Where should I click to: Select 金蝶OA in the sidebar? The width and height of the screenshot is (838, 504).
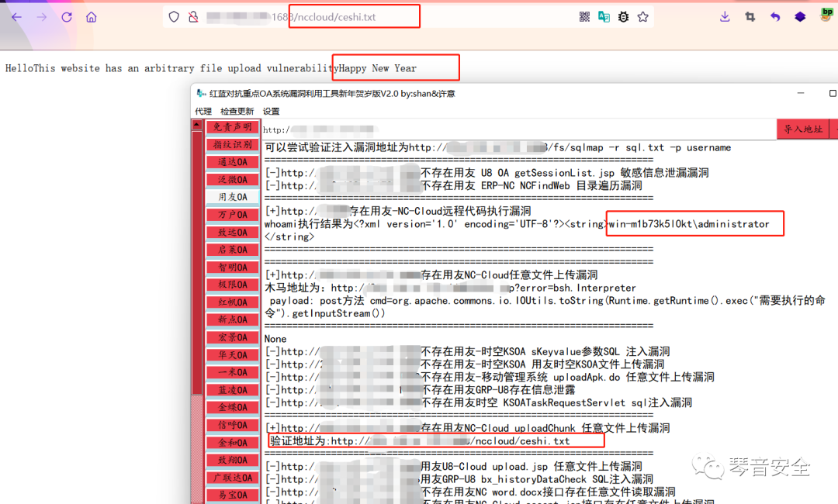point(233,407)
